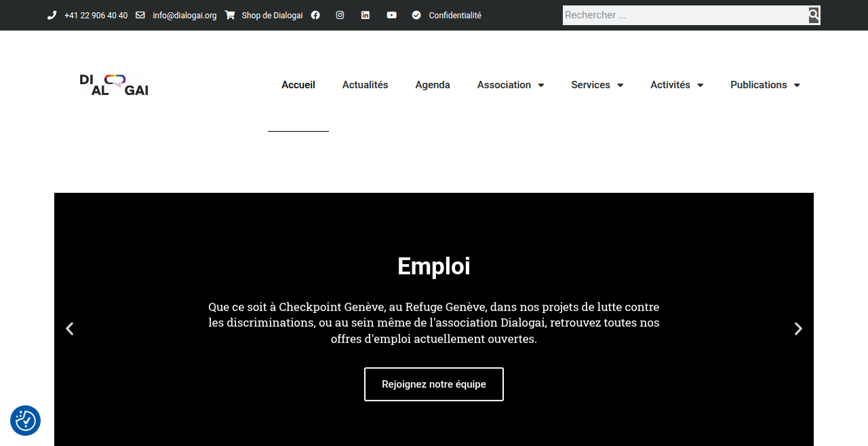868x446 pixels.
Task: Click the checkmark icon beside Confidentialité
Action: (x=416, y=15)
